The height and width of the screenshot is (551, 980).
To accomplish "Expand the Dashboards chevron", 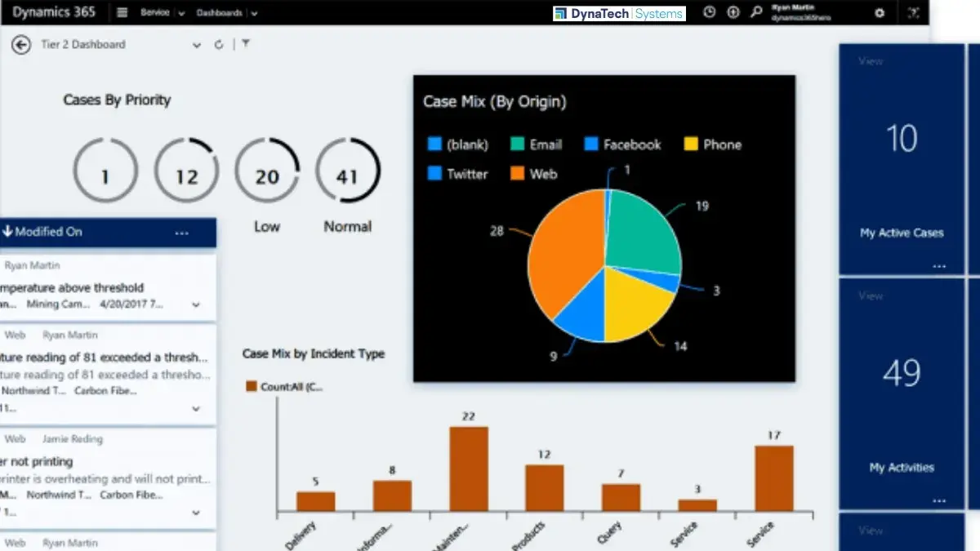I will click(x=254, y=14).
